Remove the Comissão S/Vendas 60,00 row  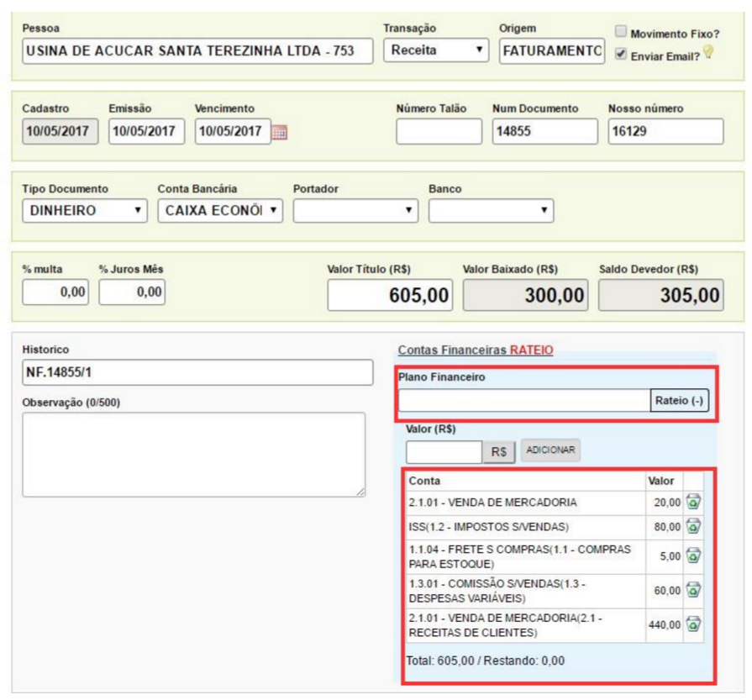[694, 591]
